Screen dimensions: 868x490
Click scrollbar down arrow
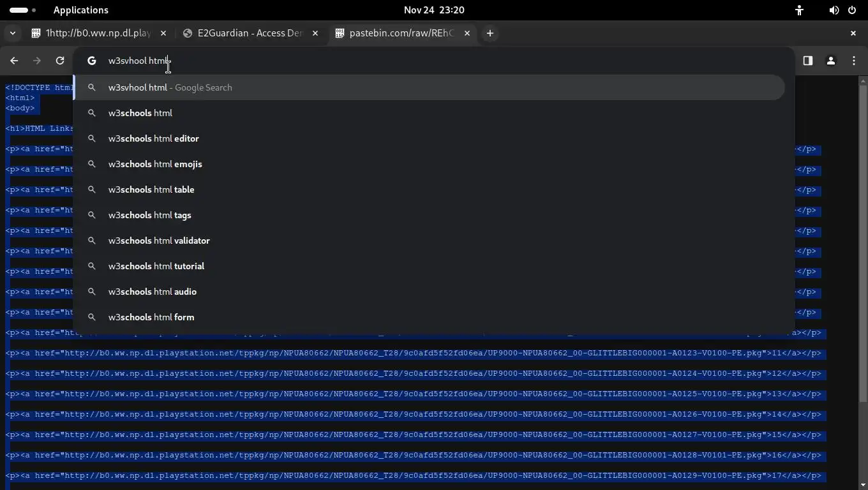[x=863, y=486]
